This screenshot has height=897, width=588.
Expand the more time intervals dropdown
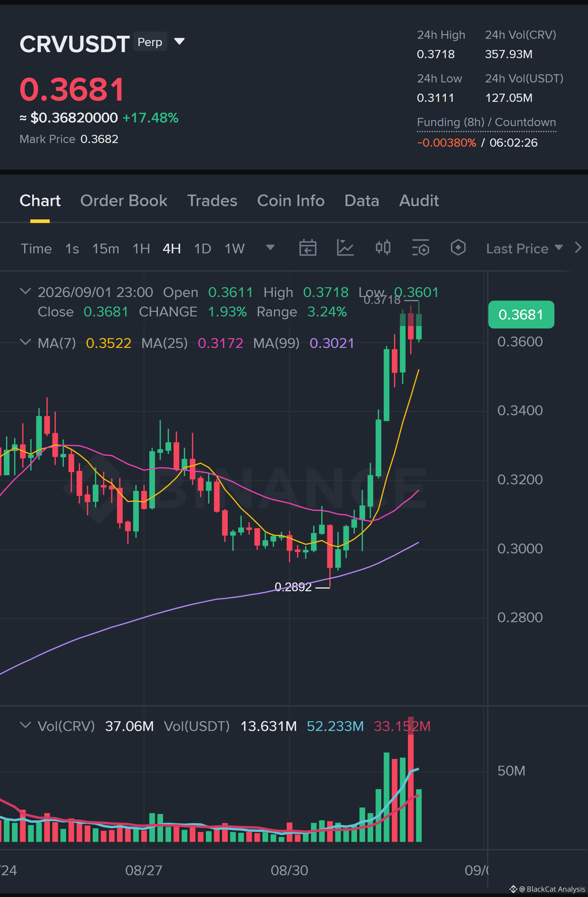[x=270, y=247]
